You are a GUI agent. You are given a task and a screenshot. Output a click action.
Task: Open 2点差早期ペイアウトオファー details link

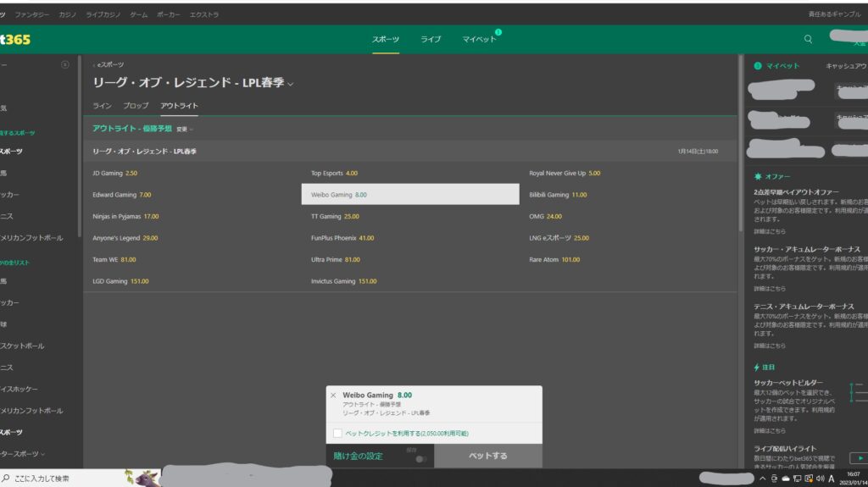(x=770, y=231)
